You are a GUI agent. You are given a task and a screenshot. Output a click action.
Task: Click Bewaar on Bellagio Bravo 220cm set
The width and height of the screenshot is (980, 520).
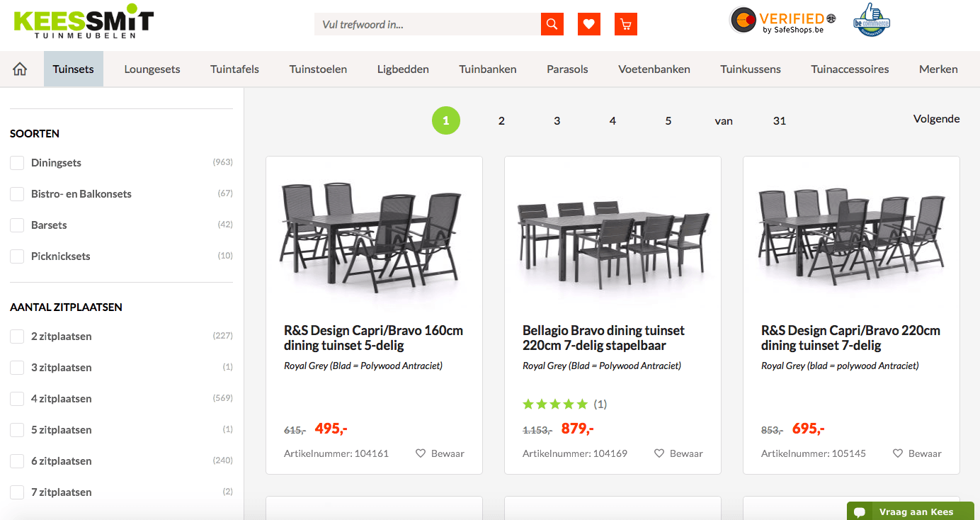click(x=678, y=453)
